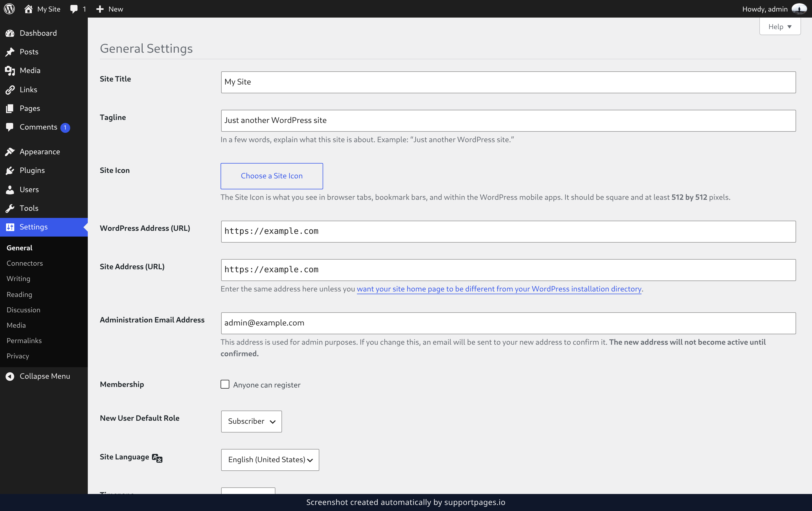The height and width of the screenshot is (511, 812).
Task: Click the Plugins plug icon
Action: click(x=10, y=170)
